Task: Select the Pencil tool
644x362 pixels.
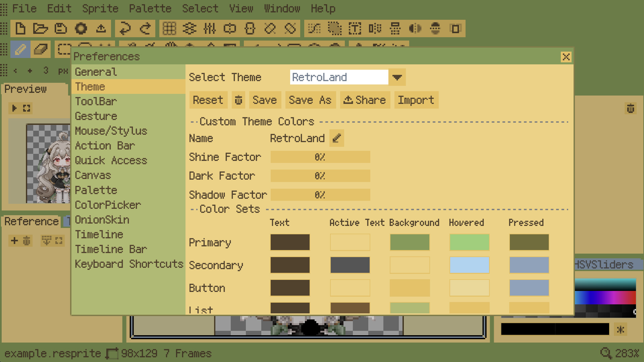Action: click(x=20, y=50)
